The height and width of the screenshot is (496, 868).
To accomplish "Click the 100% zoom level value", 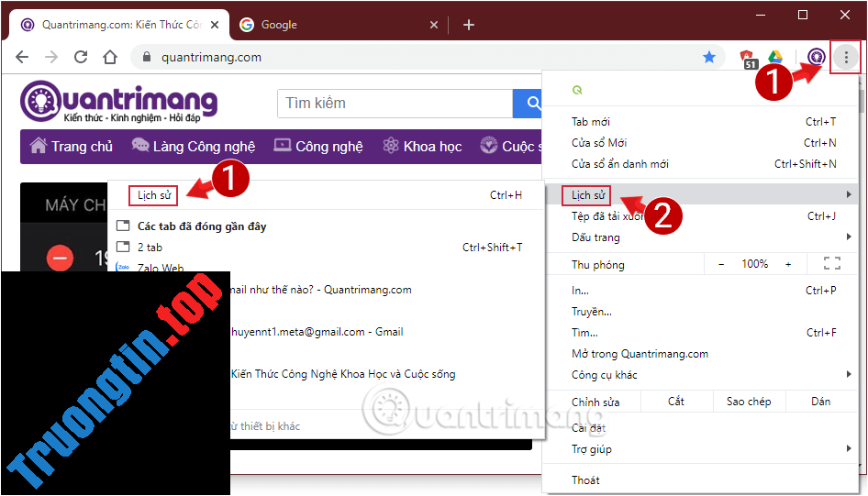I will coord(754,264).
